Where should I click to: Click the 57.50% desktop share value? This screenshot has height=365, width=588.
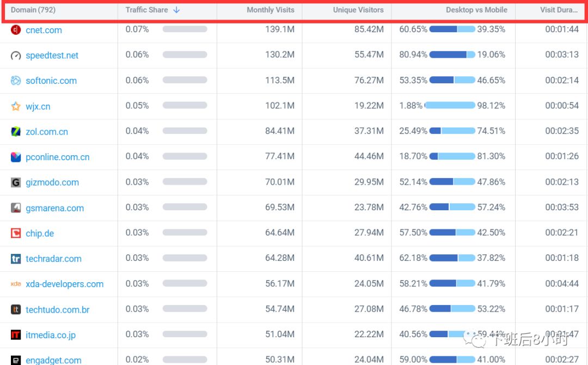pos(413,233)
